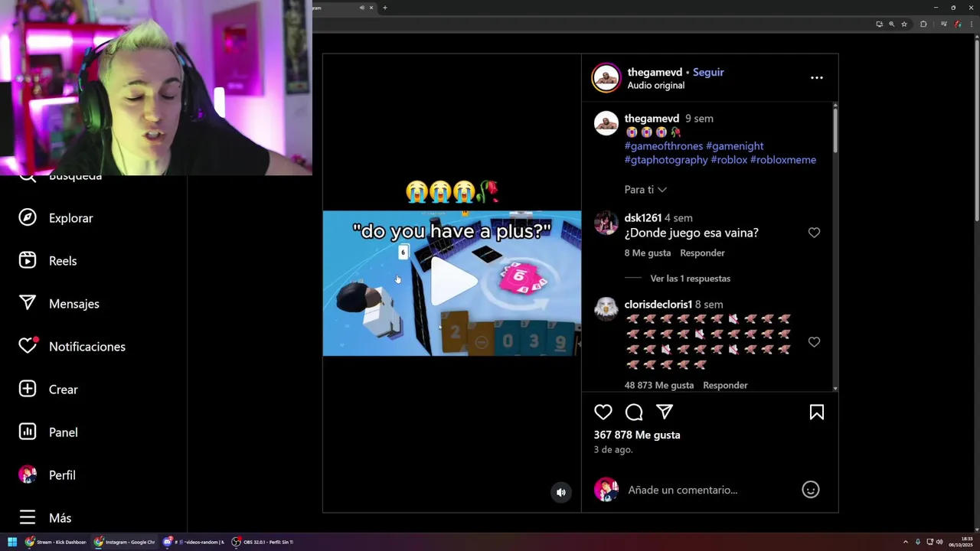Open the Windows Start menu

point(12,542)
